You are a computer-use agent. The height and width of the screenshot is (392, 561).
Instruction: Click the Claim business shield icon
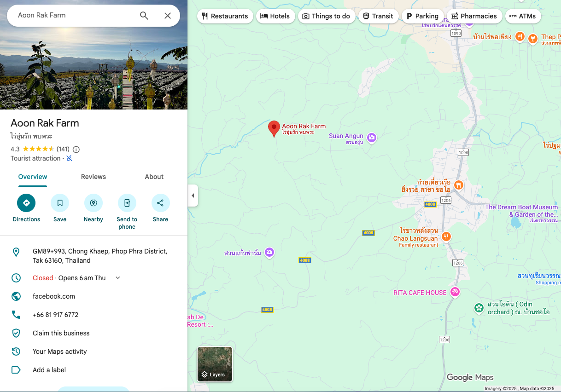coord(16,333)
